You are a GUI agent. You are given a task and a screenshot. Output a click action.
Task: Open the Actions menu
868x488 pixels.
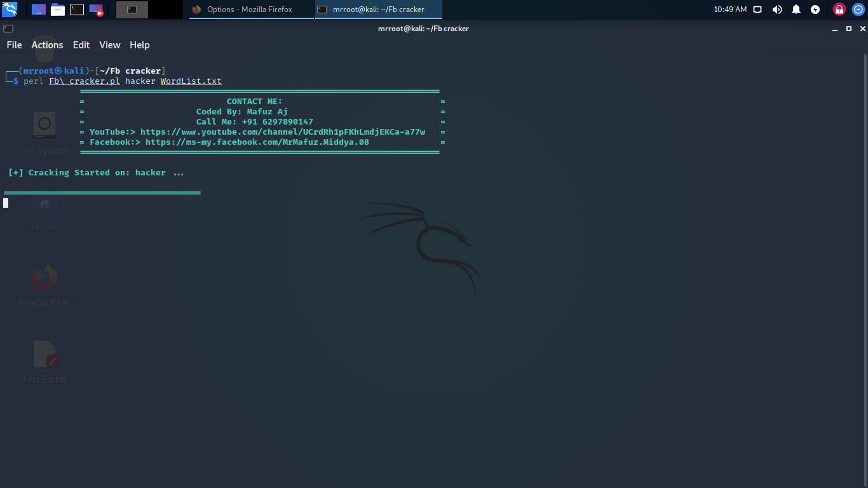[x=47, y=45]
